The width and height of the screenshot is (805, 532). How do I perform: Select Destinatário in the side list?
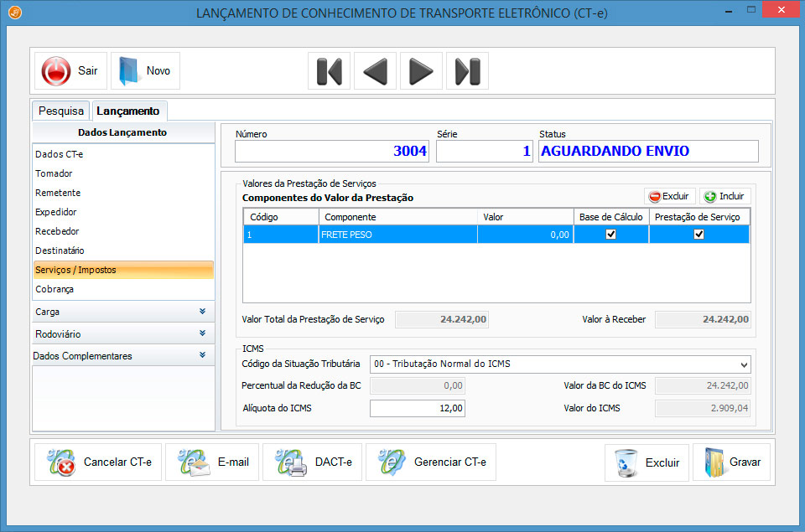(x=123, y=251)
